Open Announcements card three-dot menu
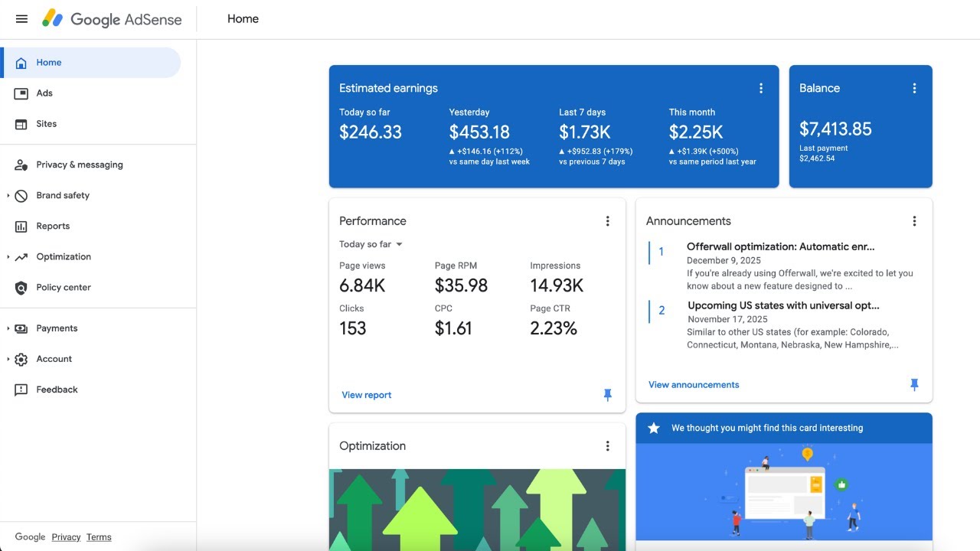980x551 pixels. (914, 221)
